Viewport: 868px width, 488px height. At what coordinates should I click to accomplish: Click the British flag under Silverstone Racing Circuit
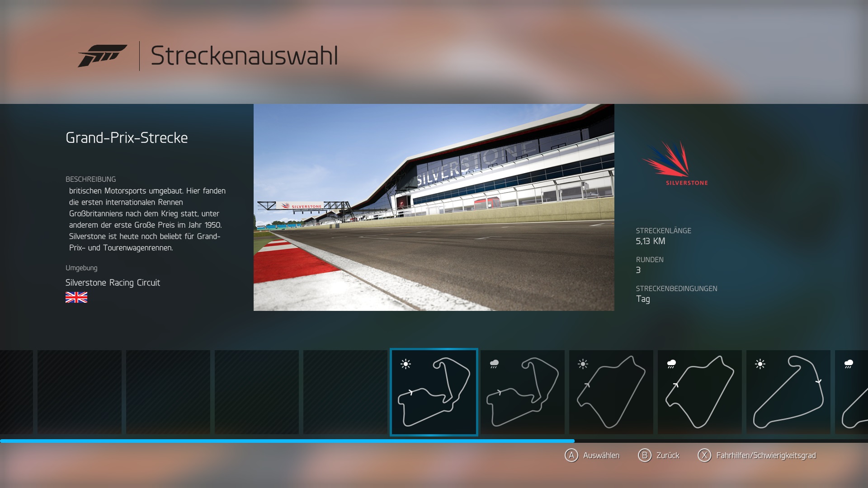point(76,297)
